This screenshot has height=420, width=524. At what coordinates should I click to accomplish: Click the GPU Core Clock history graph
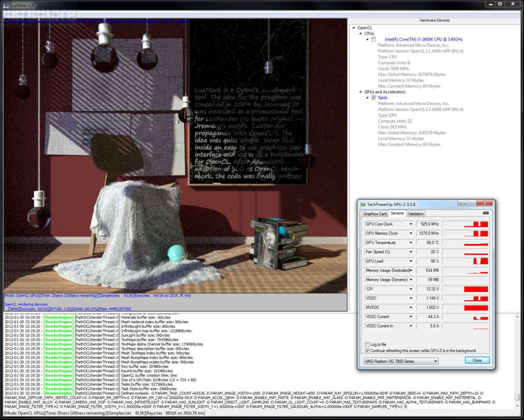coord(465,224)
